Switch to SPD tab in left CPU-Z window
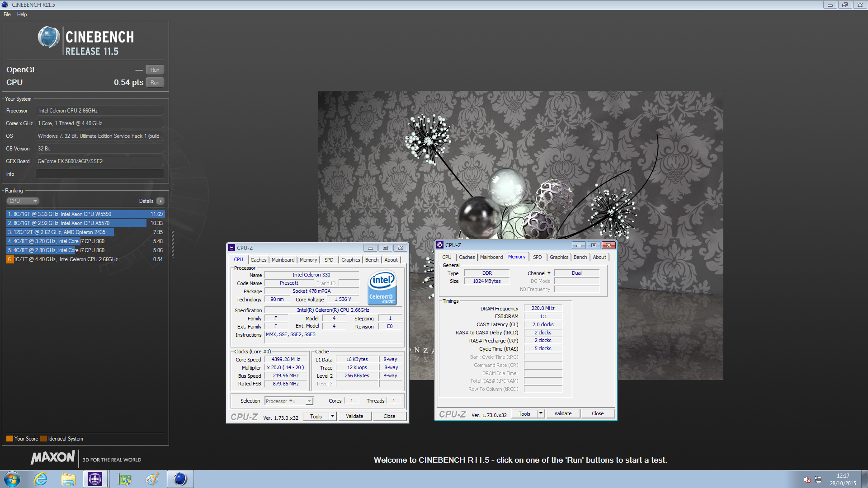 pyautogui.click(x=329, y=260)
